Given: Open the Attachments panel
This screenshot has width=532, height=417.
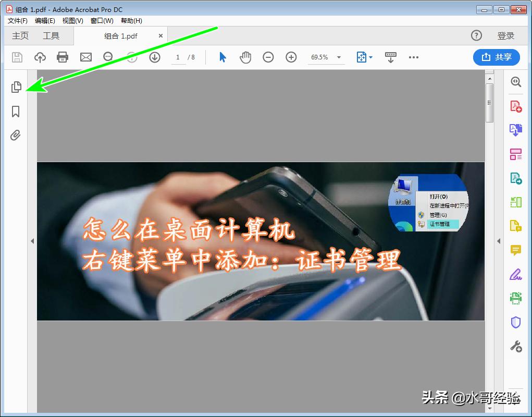Looking at the screenshot, I should coord(16,135).
